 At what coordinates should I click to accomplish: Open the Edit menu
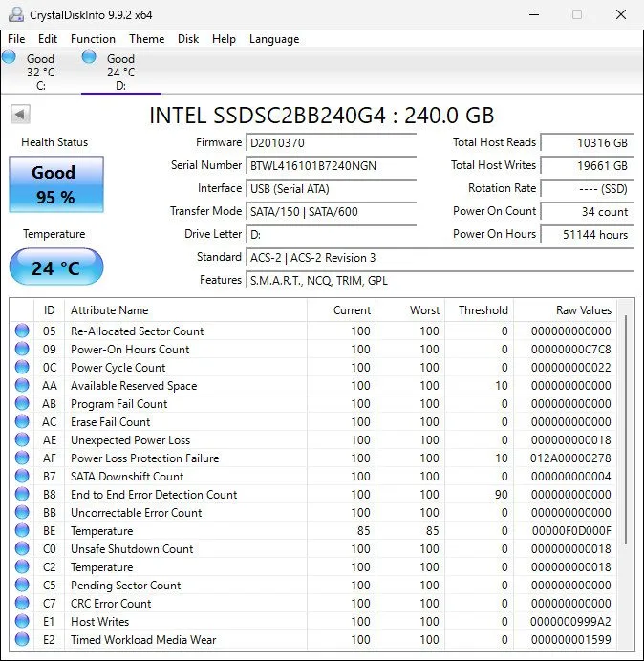(48, 39)
